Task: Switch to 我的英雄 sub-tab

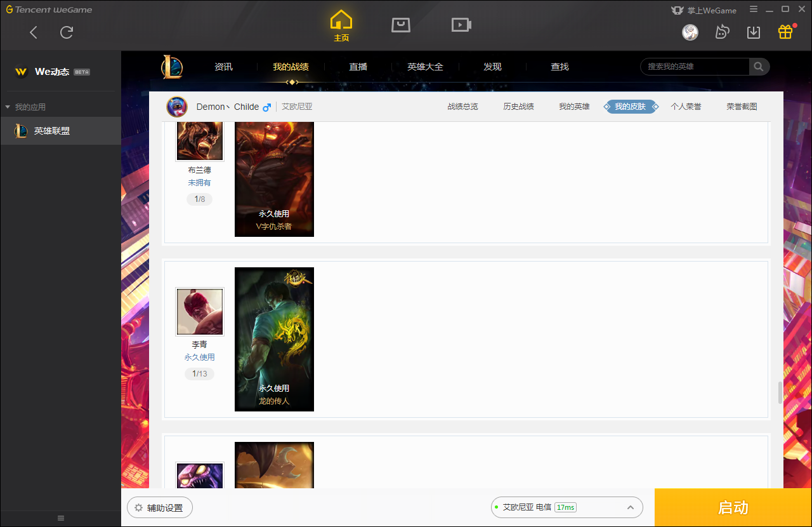Action: 574,107
